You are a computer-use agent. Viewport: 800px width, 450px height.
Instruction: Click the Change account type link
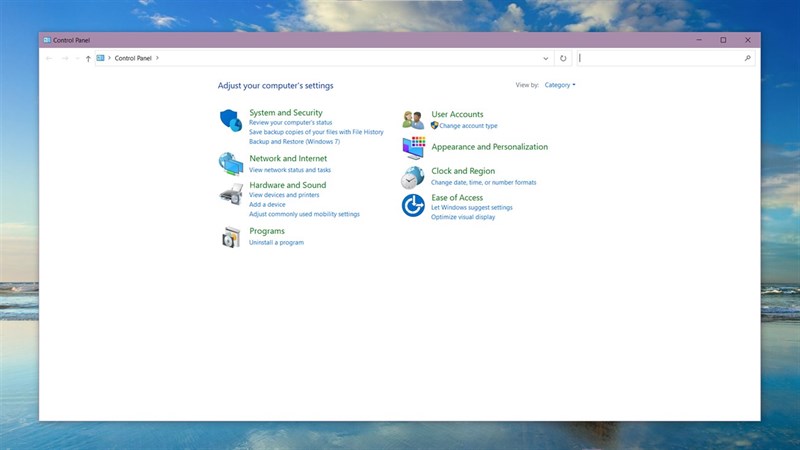coord(468,126)
